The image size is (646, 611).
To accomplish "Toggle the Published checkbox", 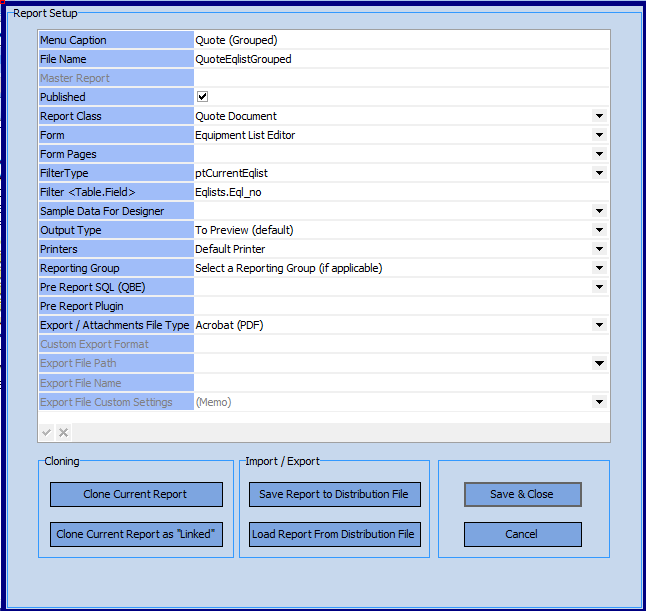I will [x=202, y=97].
